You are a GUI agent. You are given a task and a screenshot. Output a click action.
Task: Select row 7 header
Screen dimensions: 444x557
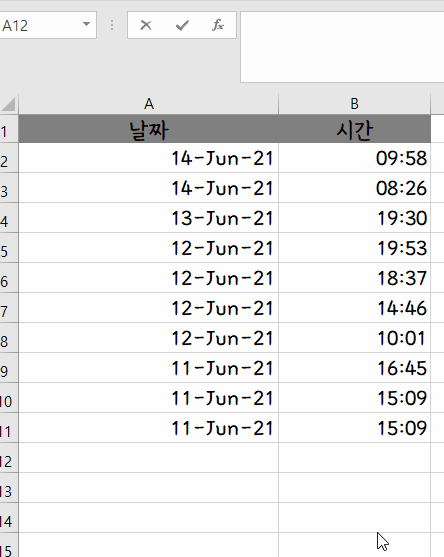(9, 308)
